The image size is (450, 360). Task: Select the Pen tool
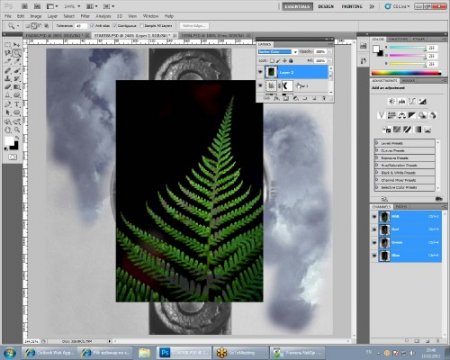[8, 104]
